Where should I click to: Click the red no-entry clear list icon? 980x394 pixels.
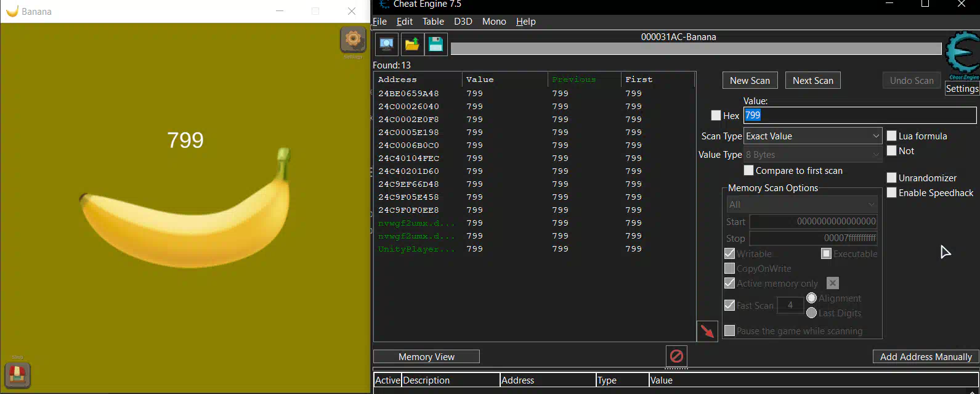click(676, 356)
